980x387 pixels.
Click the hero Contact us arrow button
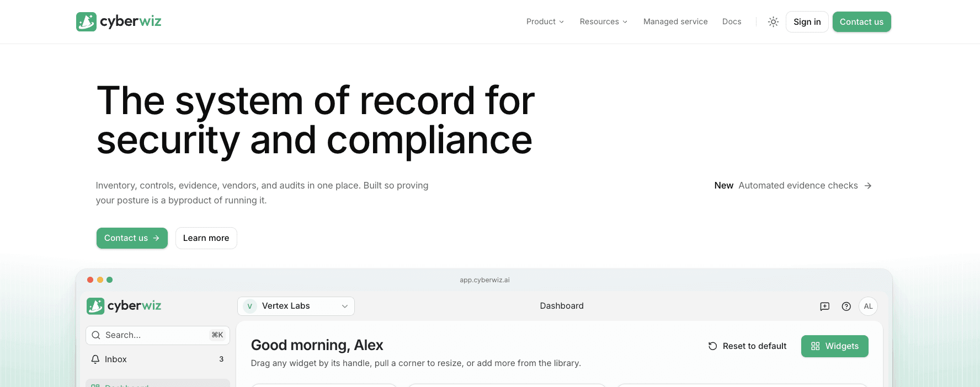(132, 238)
